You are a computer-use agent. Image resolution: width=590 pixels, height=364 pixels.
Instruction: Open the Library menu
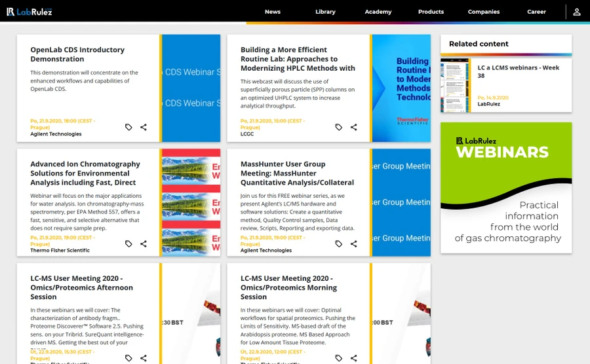[325, 12]
